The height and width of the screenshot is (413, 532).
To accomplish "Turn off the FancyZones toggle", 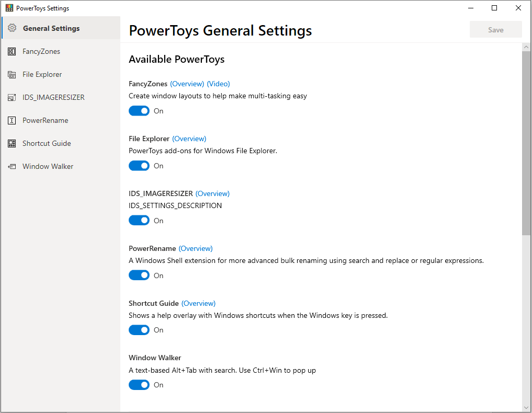I will [139, 111].
